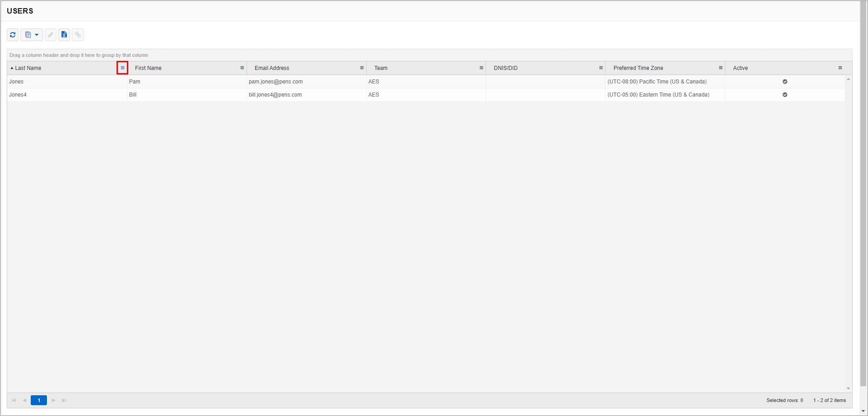
Task: Click the Active column header
Action: pyautogui.click(x=741, y=68)
